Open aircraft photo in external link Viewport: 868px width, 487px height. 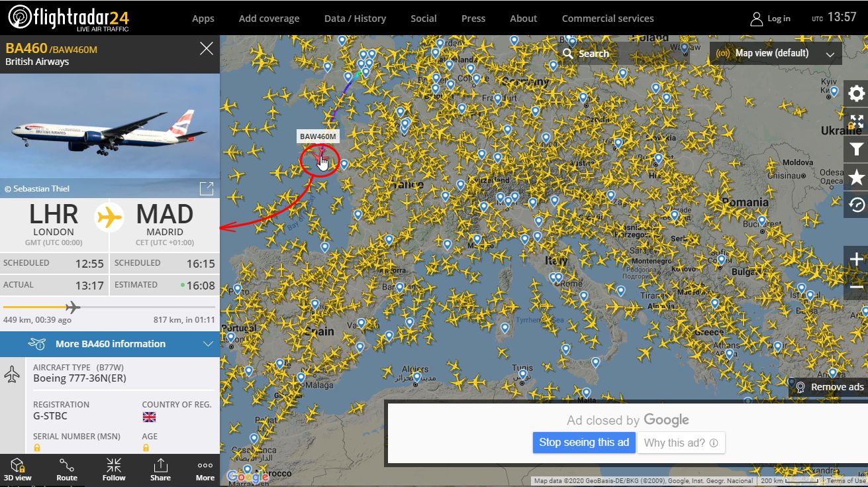207,188
